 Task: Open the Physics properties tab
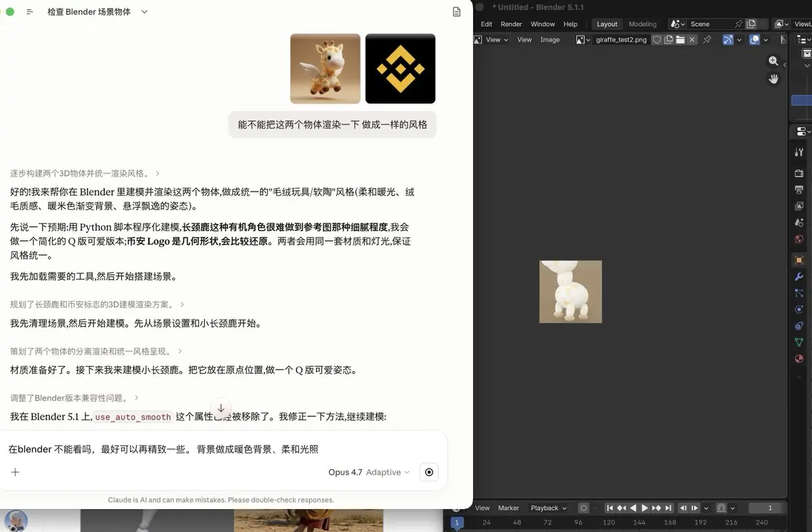click(x=799, y=309)
